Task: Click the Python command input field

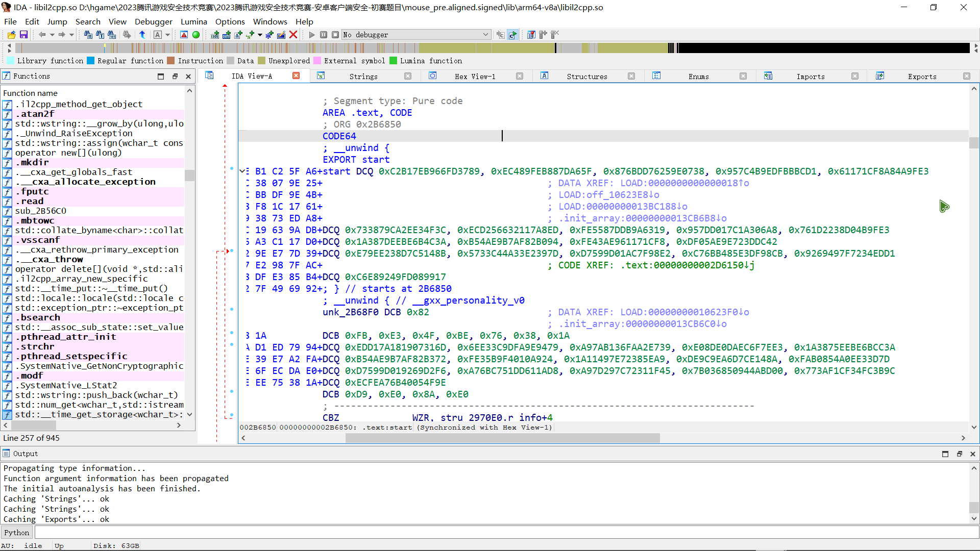Action: pyautogui.click(x=505, y=533)
